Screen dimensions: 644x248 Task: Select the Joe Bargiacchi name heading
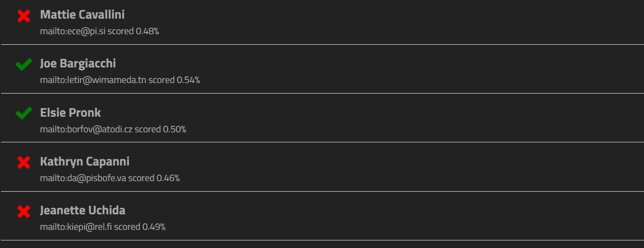pyautogui.click(x=78, y=63)
